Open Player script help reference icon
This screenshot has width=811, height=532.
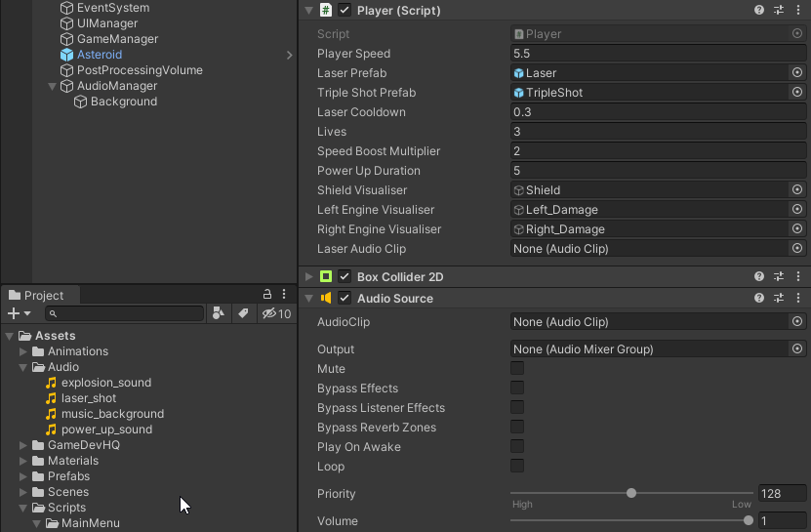click(x=758, y=10)
